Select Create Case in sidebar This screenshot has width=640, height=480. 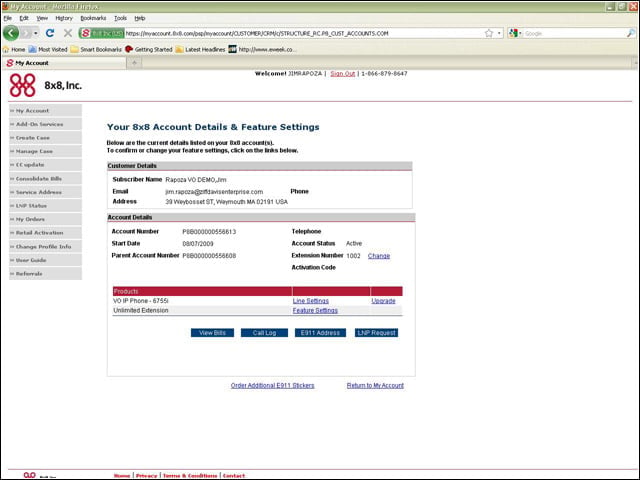point(45,138)
